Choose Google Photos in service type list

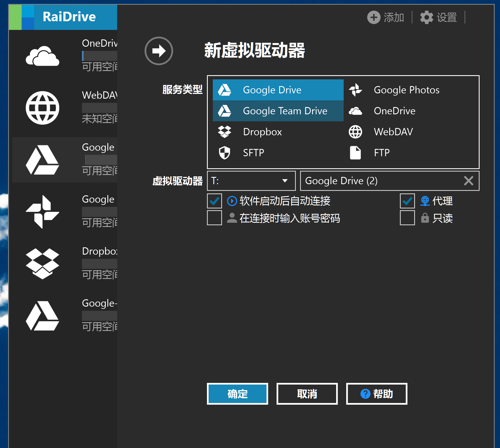click(406, 90)
